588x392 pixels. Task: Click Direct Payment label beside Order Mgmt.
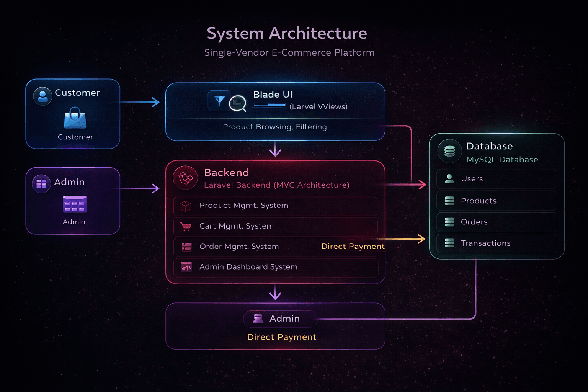[x=353, y=247]
